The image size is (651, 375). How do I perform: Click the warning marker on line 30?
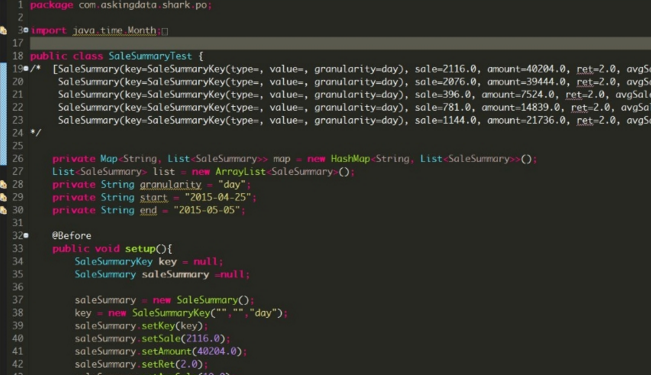[x=3, y=210]
